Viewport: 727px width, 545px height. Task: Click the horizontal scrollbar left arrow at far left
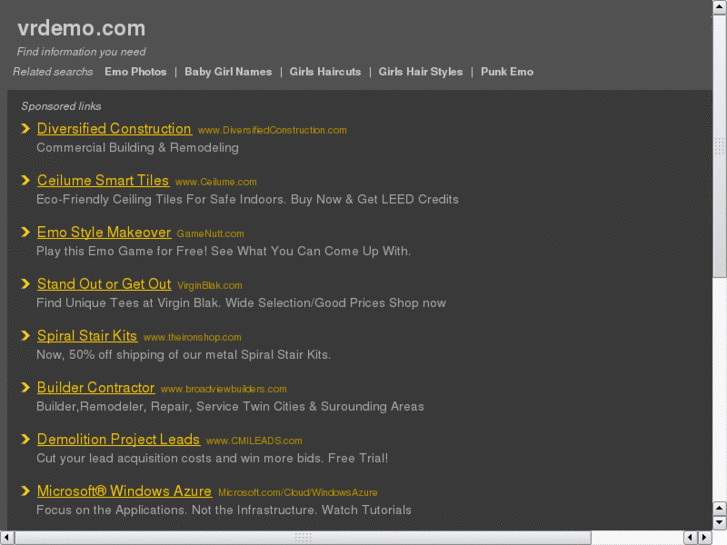coord(7,538)
